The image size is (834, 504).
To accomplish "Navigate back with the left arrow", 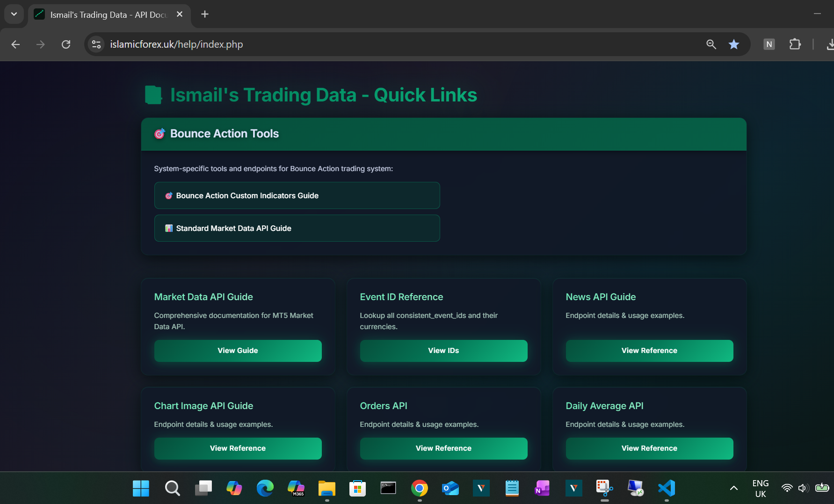I will point(15,44).
